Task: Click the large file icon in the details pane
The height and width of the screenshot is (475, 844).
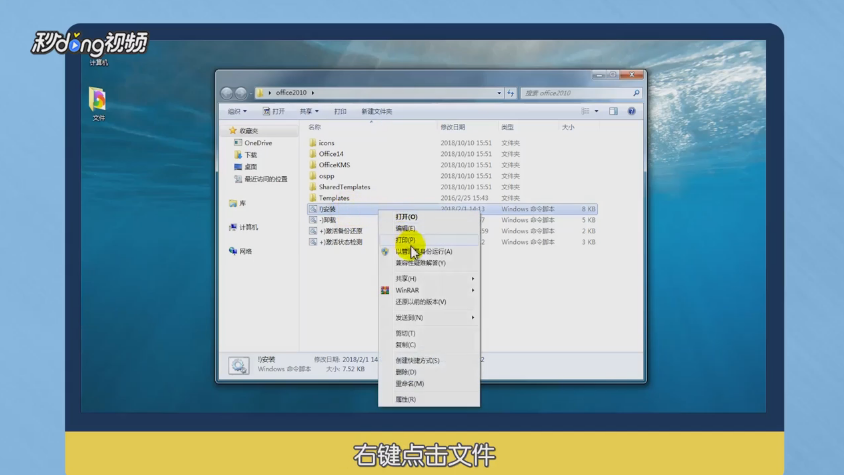Action: coord(238,366)
